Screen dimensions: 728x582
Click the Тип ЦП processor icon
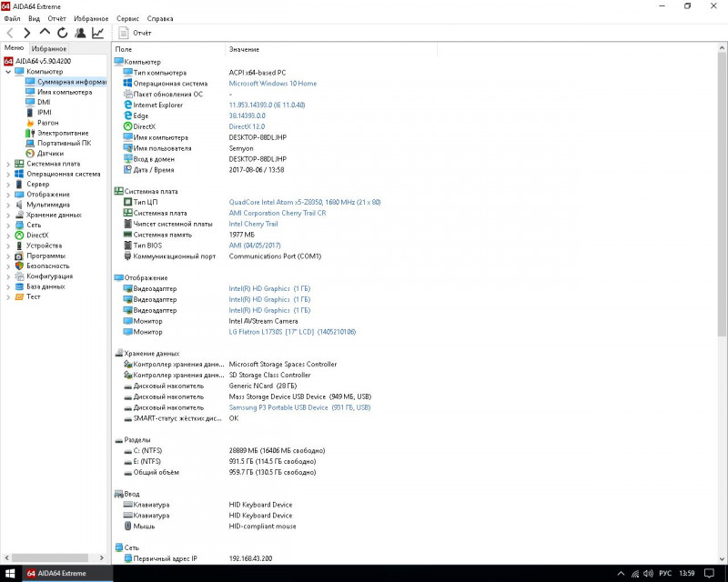127,203
